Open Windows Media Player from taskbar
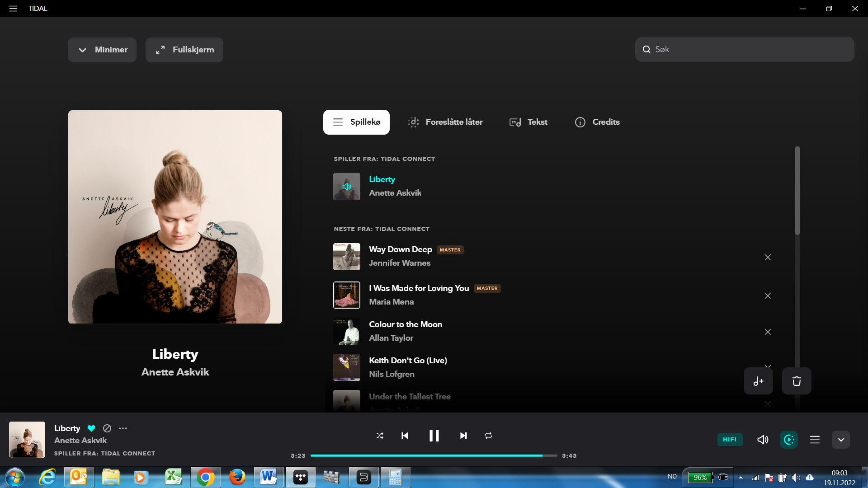The width and height of the screenshot is (868, 488). pyautogui.click(x=141, y=477)
